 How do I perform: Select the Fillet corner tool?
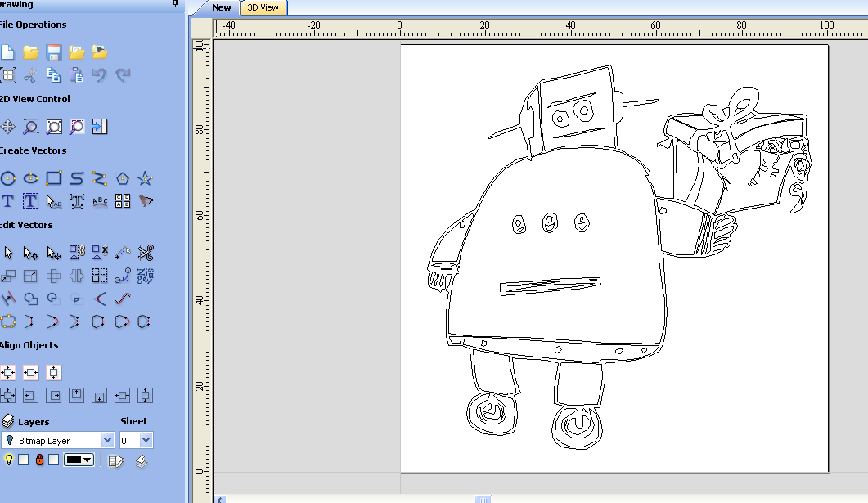100,299
